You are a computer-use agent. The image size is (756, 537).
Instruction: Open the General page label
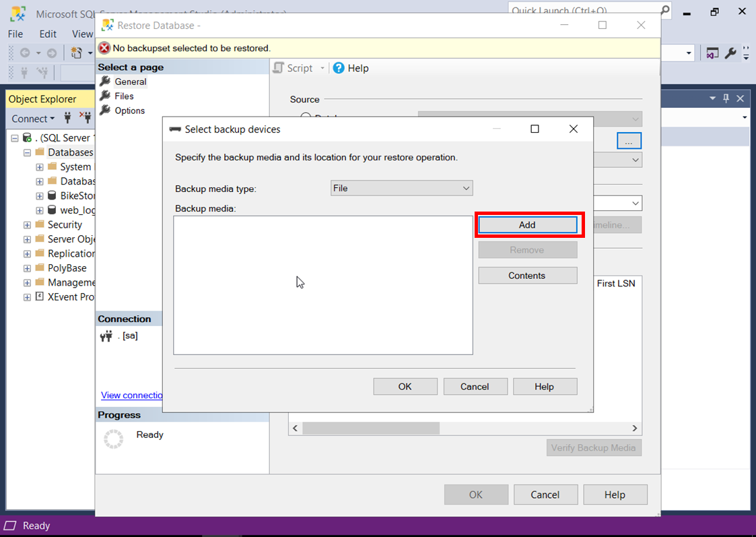tap(131, 82)
